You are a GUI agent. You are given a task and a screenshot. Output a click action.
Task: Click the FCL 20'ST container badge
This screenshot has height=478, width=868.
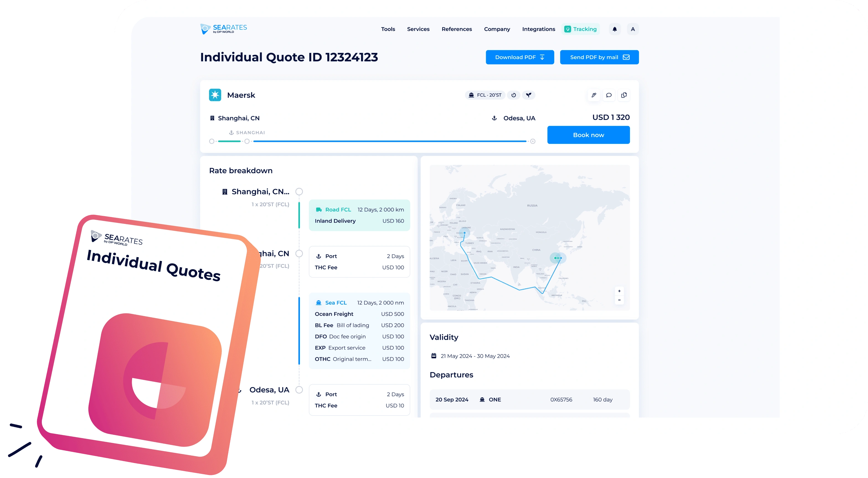pos(485,95)
